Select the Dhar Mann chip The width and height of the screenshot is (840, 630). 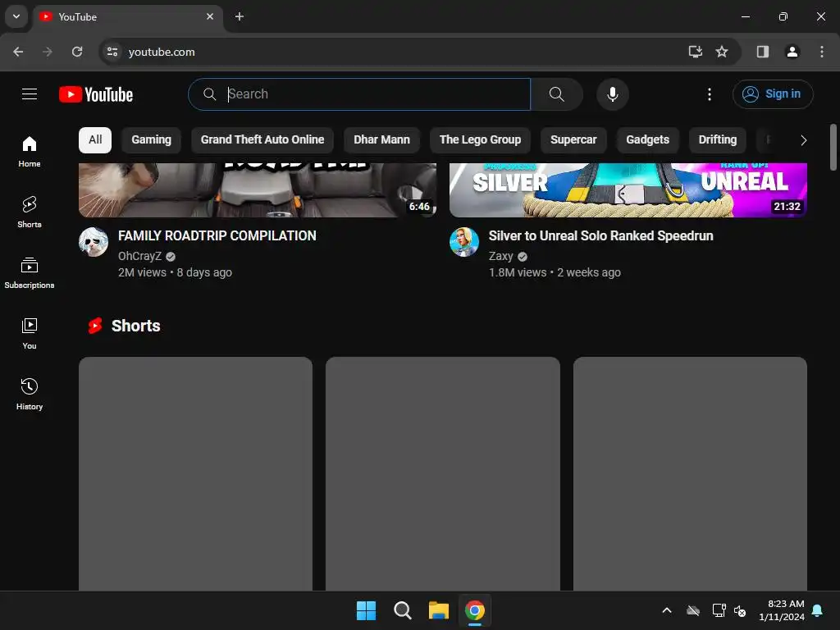[381, 139]
